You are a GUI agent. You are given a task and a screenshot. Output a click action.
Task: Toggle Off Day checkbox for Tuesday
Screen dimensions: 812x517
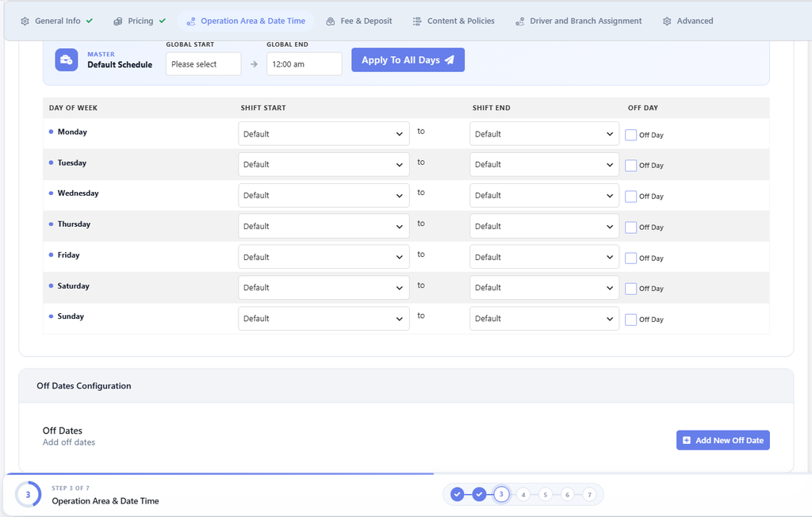630,165
